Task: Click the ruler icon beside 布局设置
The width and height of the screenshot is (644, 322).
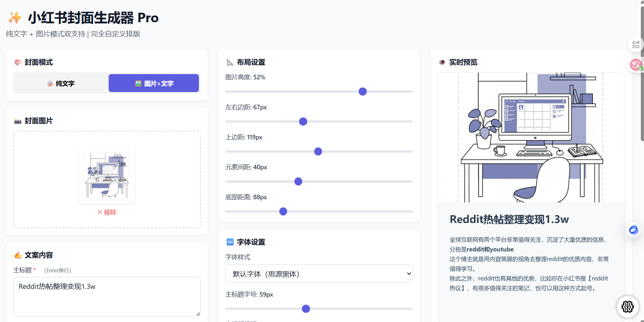Action: [x=230, y=62]
